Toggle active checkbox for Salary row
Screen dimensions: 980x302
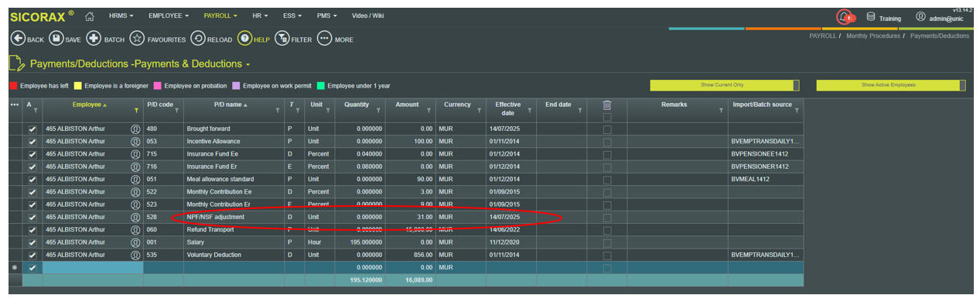(x=32, y=242)
